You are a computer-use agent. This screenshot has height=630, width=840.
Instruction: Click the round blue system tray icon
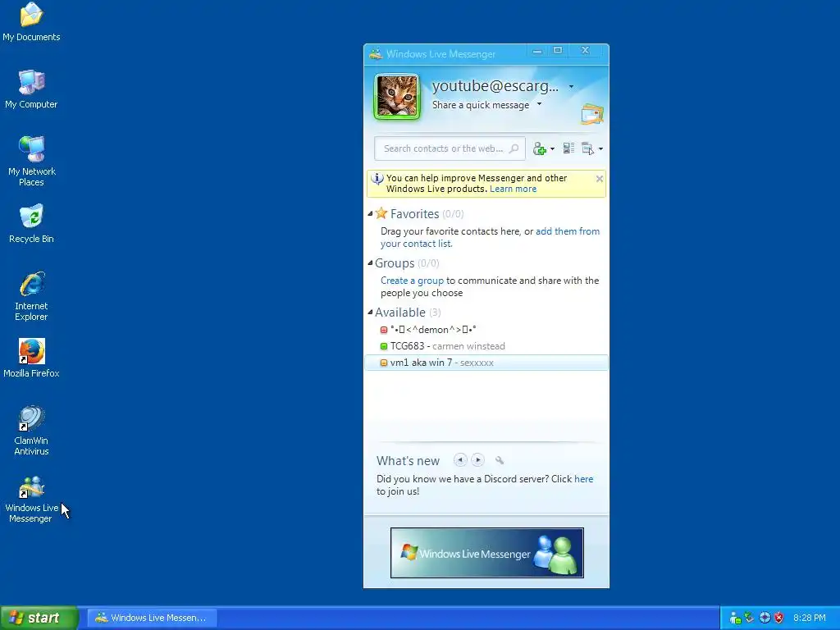point(765,619)
